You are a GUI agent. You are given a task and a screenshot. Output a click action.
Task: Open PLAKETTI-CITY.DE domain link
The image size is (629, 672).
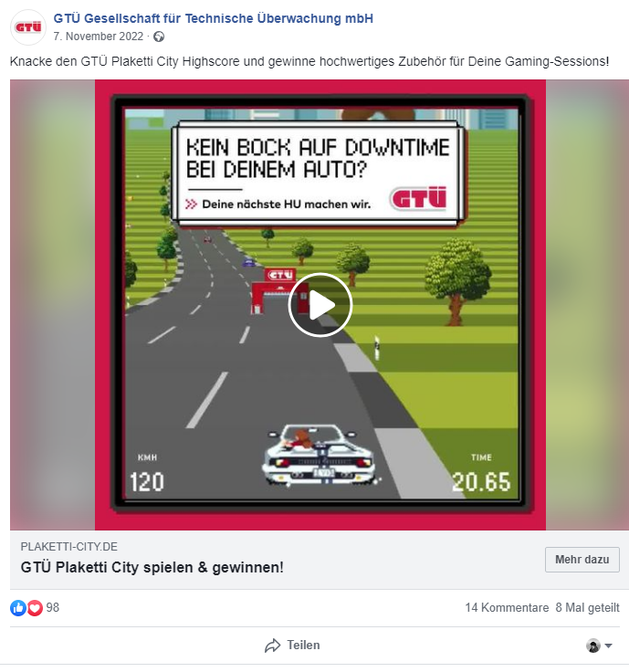click(69, 546)
